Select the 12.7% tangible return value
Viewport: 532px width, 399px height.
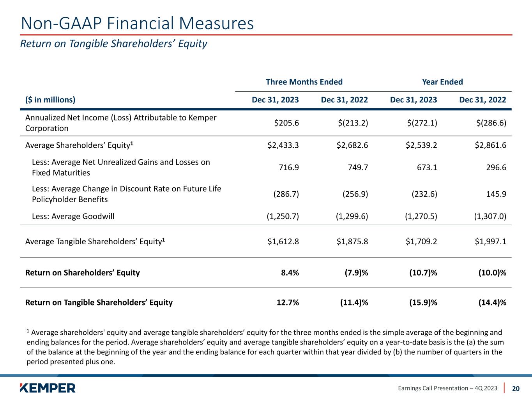(x=288, y=302)
